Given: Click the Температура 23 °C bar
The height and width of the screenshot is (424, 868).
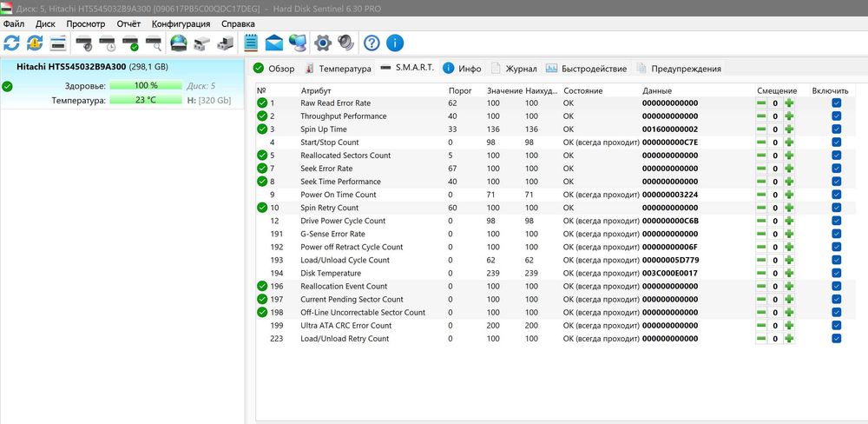Looking at the screenshot, I should click(x=146, y=100).
